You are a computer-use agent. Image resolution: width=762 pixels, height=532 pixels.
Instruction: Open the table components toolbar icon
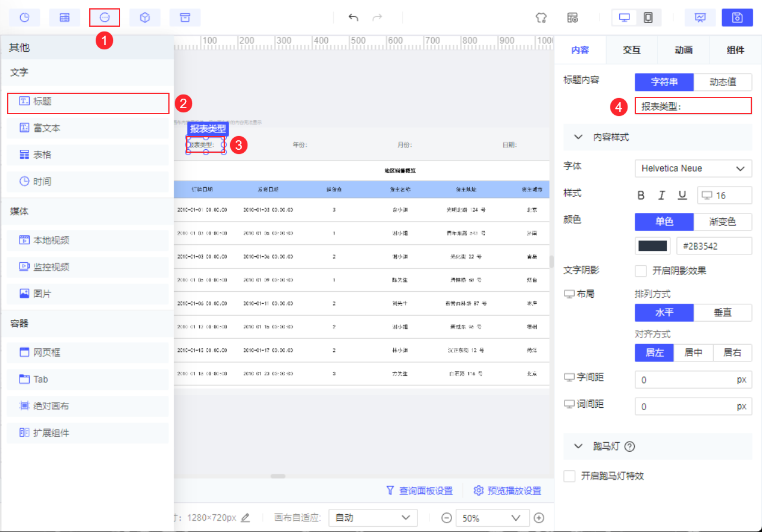[64, 18]
